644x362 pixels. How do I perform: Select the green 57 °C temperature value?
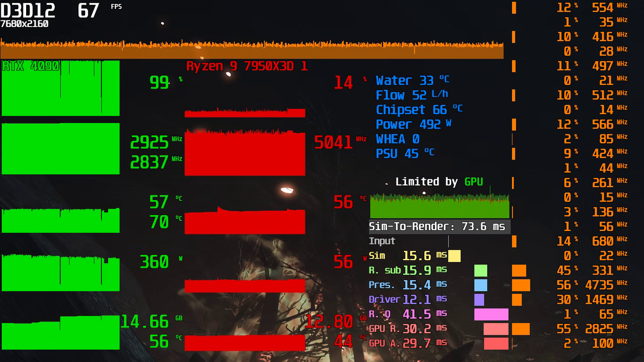[166, 202]
